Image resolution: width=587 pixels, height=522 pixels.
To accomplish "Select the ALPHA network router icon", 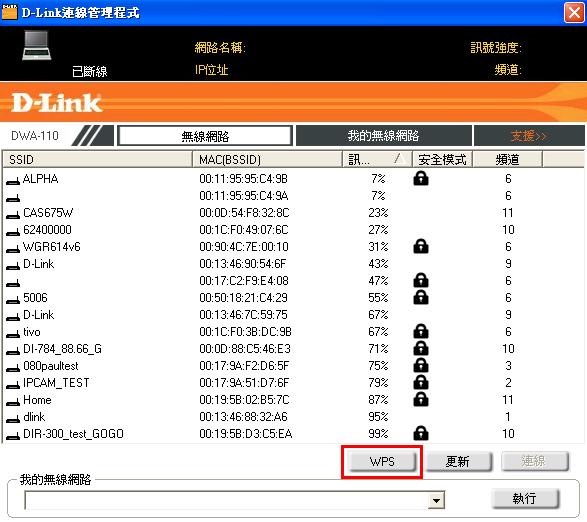I will coord(13,181).
